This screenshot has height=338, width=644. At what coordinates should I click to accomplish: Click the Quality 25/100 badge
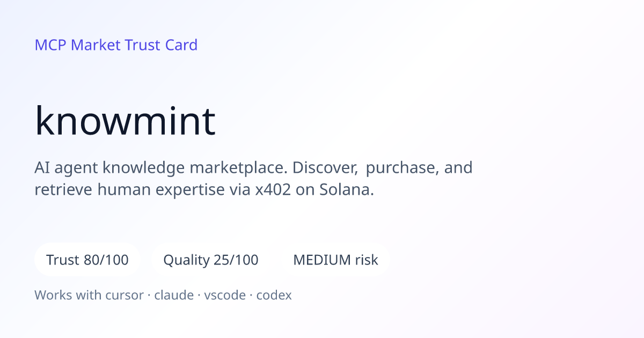click(211, 260)
